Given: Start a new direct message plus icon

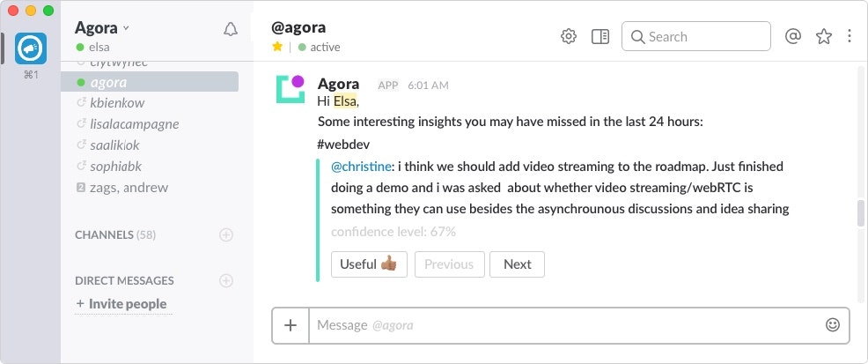Looking at the screenshot, I should [226, 281].
